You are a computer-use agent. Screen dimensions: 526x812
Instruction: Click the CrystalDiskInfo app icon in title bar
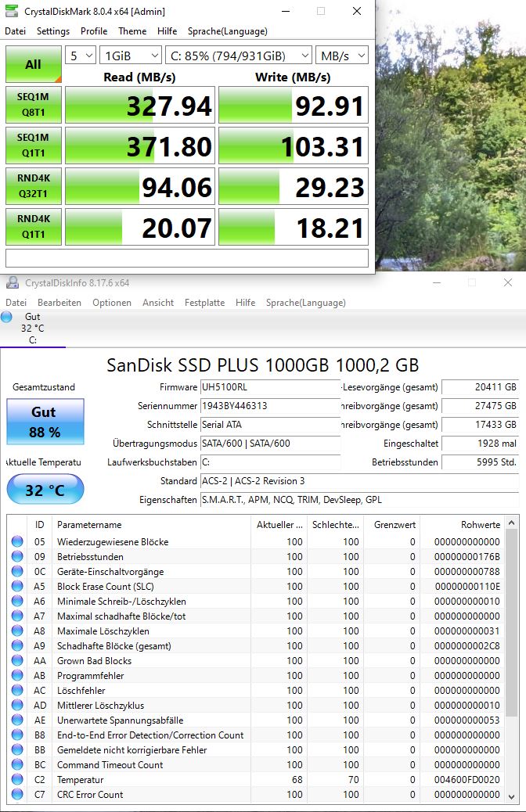pyautogui.click(x=12, y=282)
